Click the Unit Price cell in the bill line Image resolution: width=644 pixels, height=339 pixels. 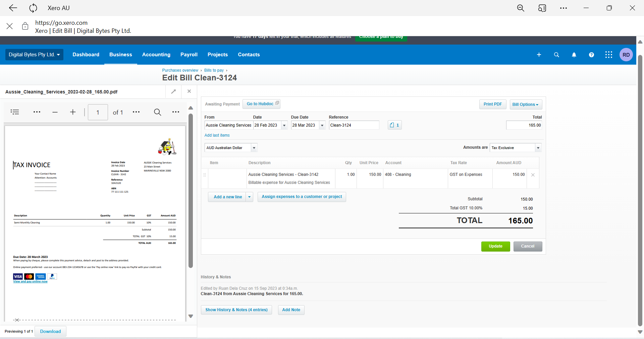click(370, 179)
